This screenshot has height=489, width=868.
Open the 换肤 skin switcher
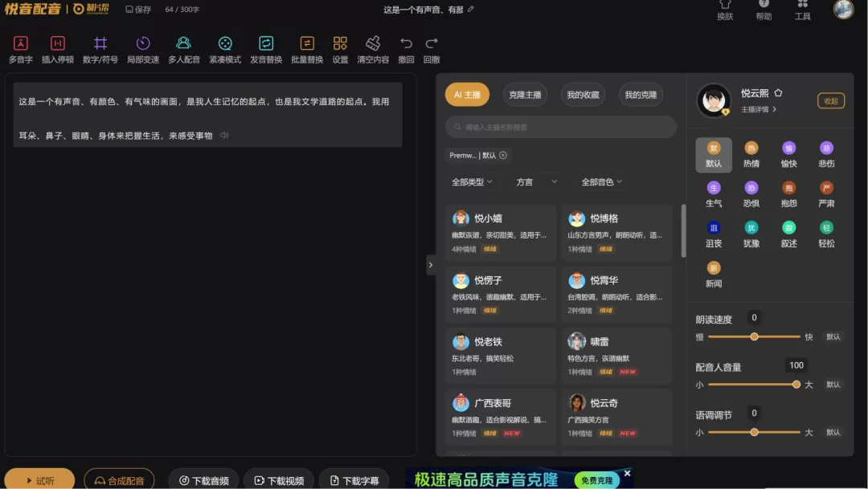(x=725, y=10)
